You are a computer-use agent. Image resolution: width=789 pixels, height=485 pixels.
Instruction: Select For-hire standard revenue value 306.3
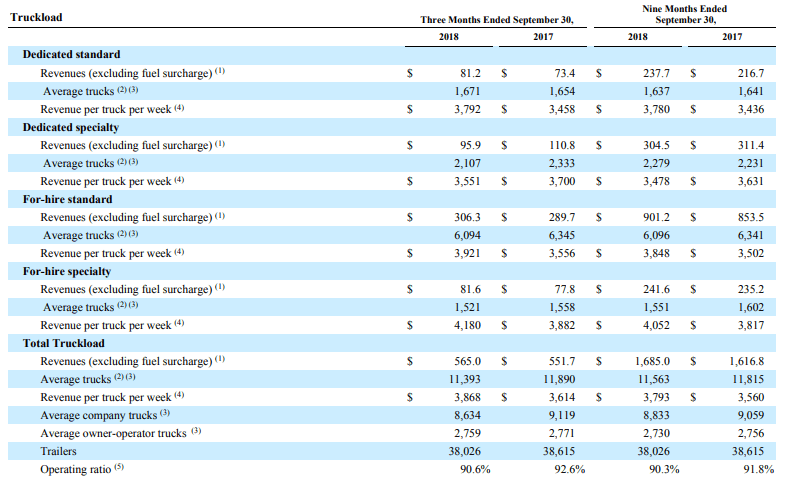click(467, 217)
